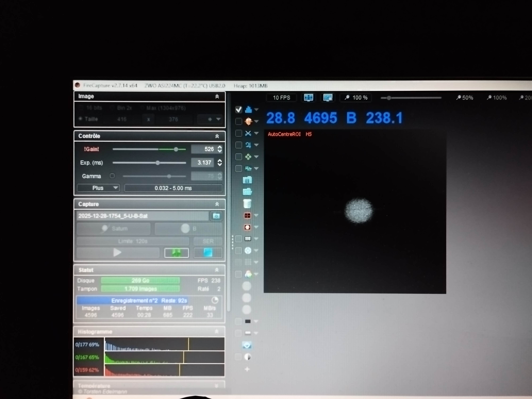This screenshot has height=399, width=532.
Task: Enable the Gamma checkbox
Action: tap(112, 176)
